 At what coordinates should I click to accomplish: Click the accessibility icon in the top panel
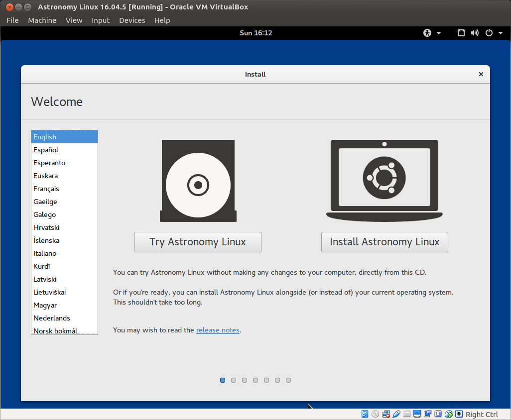(427, 33)
